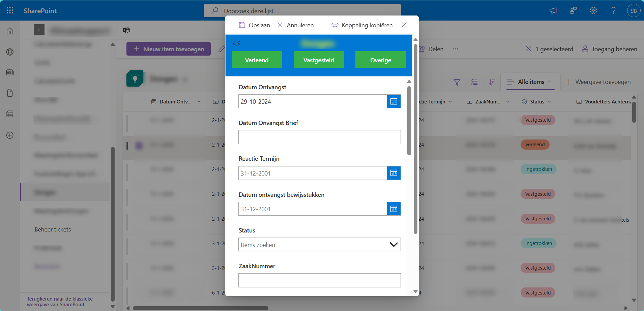Click the SharePoint settings gear icon
This screenshot has width=644, height=311.
click(593, 10)
